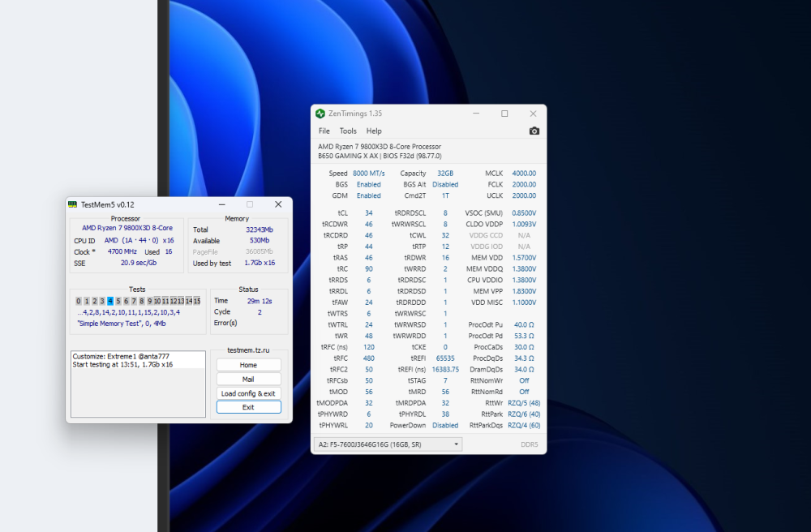
Task: Click the TestMem5 memory chip icon in title bar
Action: click(x=72, y=204)
